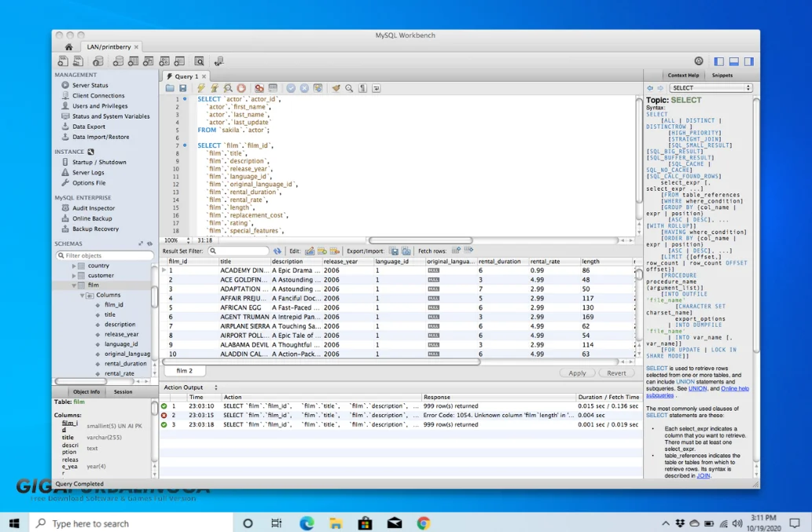Viewport: 812px width, 532px height.
Task: Save the query script disk icon
Action: [183, 89]
